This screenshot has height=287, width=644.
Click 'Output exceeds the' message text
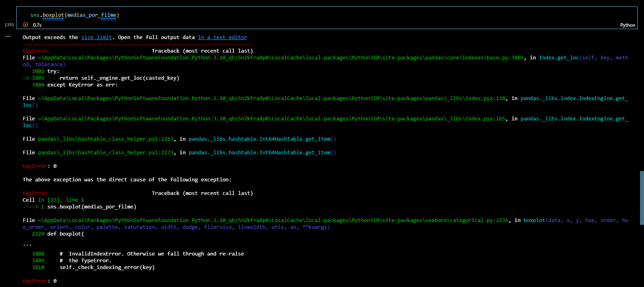tap(50, 37)
